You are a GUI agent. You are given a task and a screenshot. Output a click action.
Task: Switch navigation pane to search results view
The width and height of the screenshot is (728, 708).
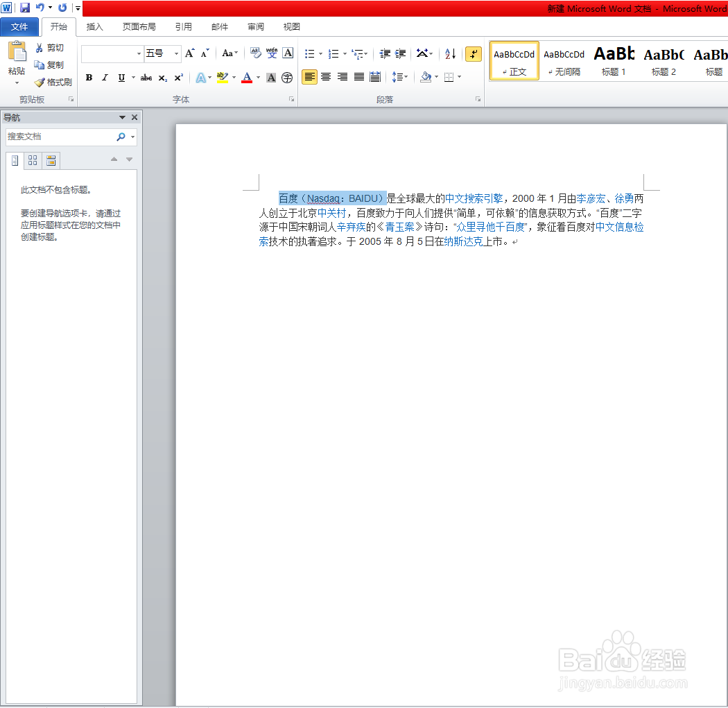click(x=51, y=161)
